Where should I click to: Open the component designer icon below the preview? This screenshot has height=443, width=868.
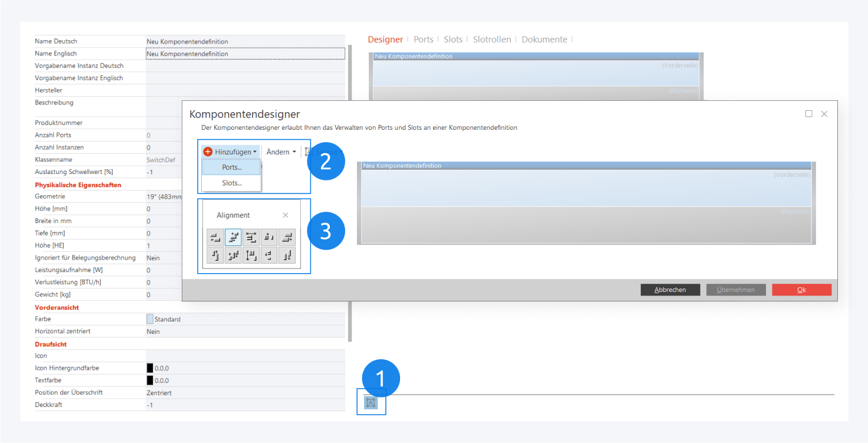click(371, 403)
